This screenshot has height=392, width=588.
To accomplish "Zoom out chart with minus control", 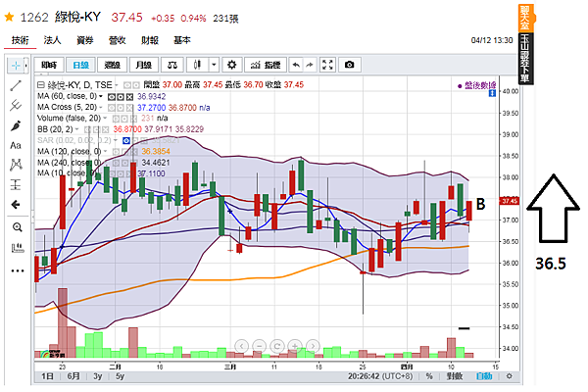I will [x=259, y=346].
